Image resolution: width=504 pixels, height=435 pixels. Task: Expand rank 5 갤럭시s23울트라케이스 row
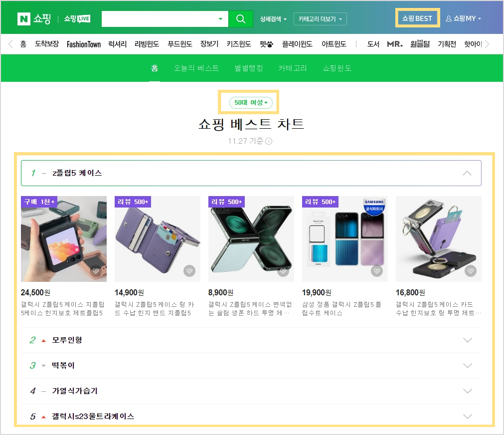pyautogui.click(x=251, y=417)
